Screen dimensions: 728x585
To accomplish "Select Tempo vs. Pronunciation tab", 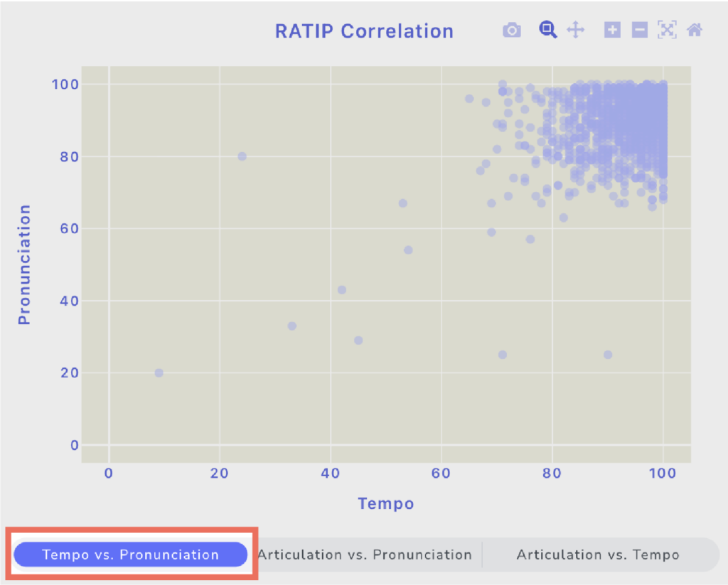I will tap(131, 554).
